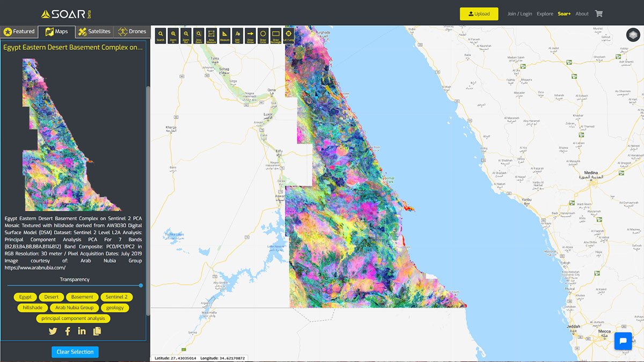Select the Draw Circle tool
This screenshot has height=362, width=644.
[263, 35]
